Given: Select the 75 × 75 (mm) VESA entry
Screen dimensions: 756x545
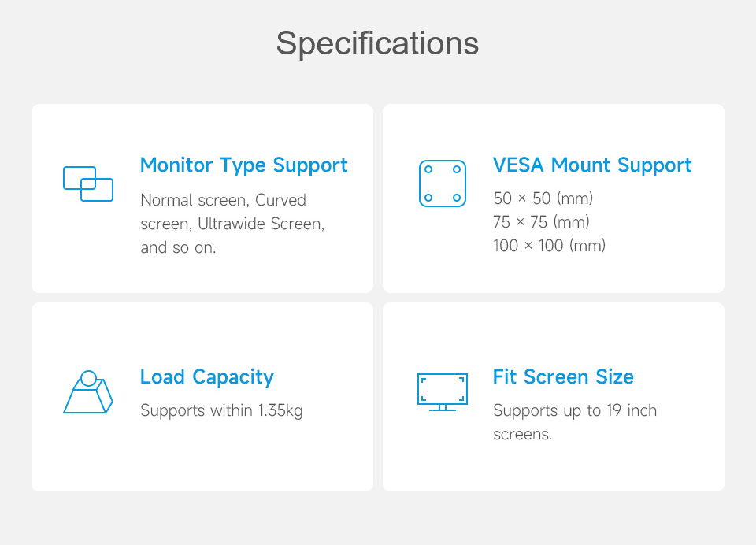Looking at the screenshot, I should click(541, 222).
